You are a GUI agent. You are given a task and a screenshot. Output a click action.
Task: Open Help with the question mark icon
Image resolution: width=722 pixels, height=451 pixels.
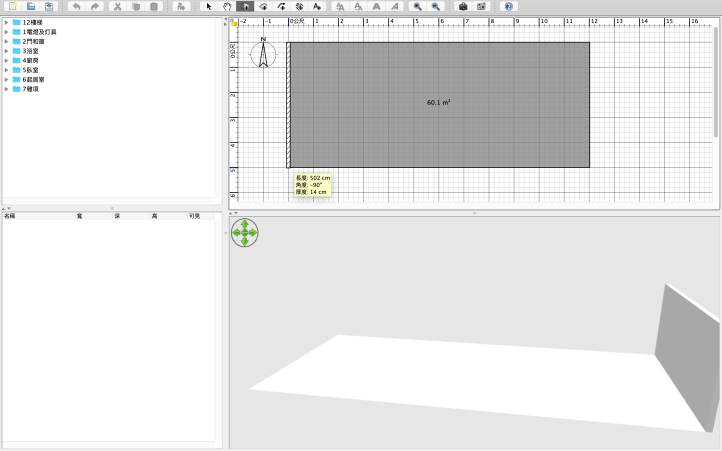(x=509, y=6)
